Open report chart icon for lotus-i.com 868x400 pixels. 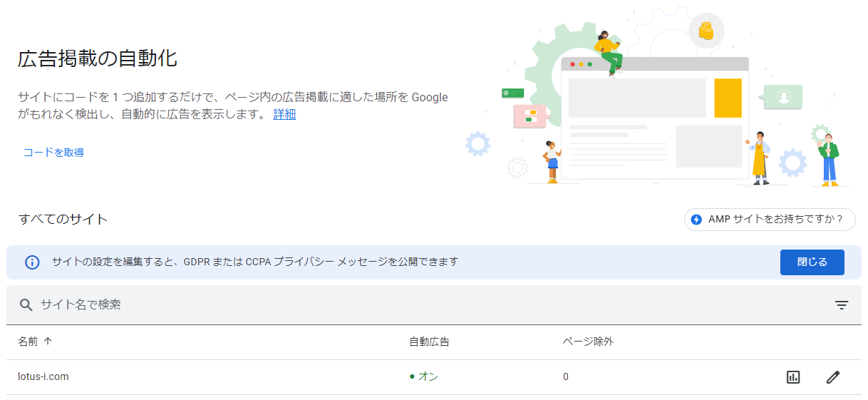[x=793, y=377]
